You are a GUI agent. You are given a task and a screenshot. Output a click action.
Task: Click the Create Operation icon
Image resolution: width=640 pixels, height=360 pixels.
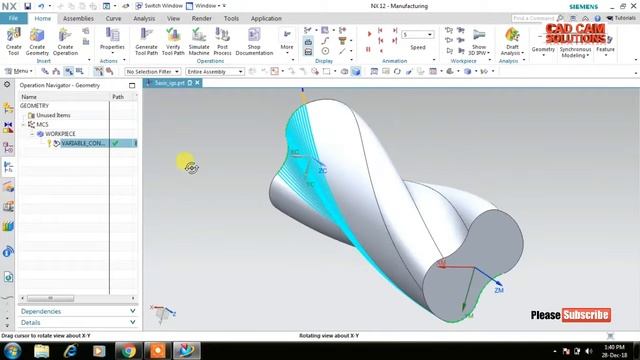pos(65,41)
